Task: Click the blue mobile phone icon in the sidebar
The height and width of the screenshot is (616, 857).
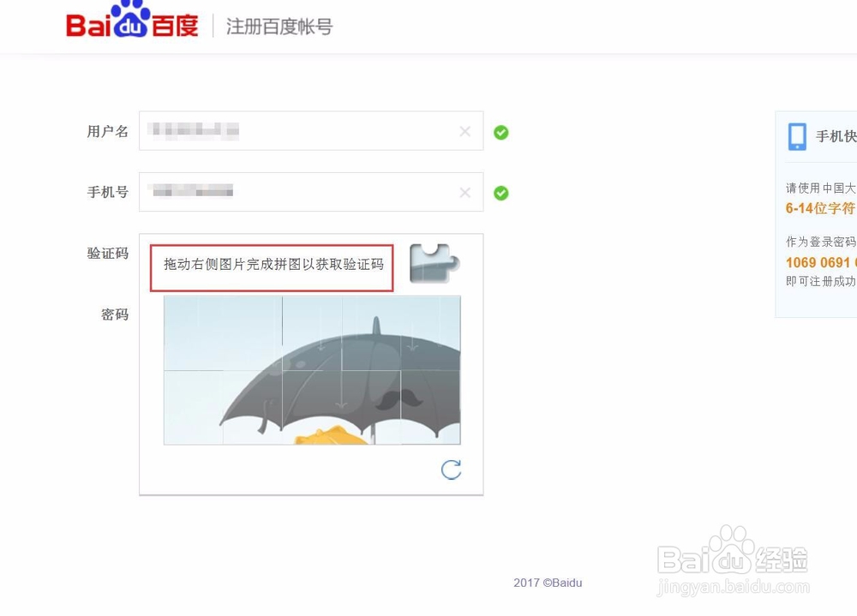Action: [796, 135]
